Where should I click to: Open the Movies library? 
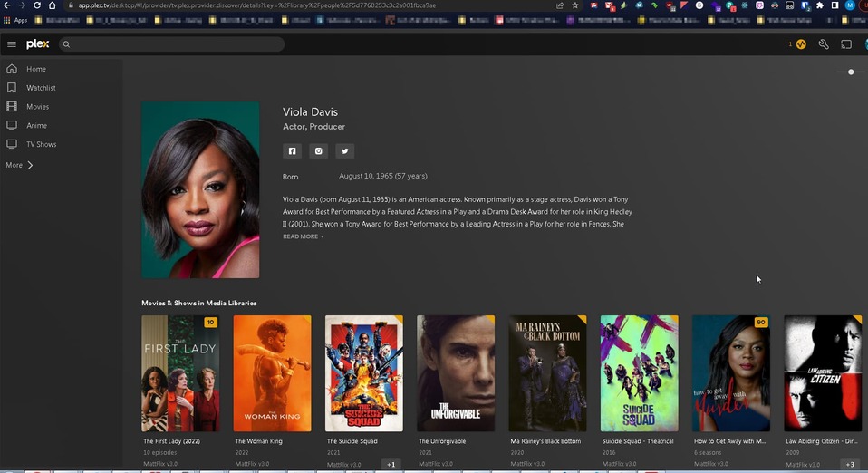[x=38, y=107]
